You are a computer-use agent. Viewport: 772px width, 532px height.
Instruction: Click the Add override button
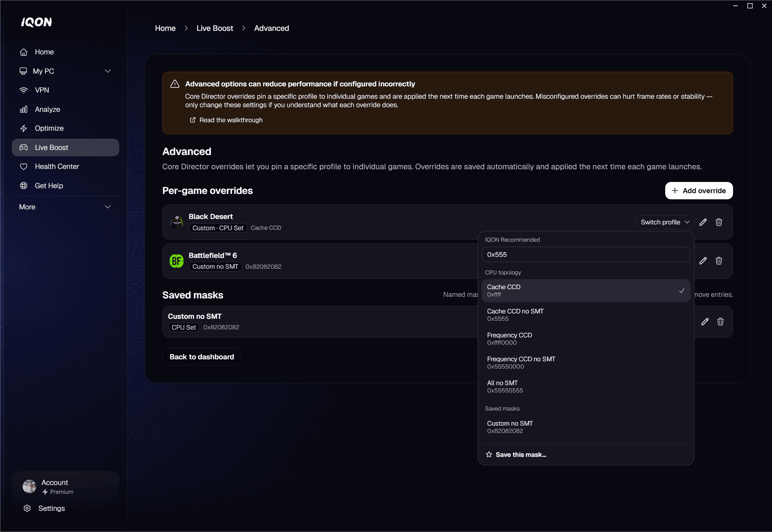point(699,191)
